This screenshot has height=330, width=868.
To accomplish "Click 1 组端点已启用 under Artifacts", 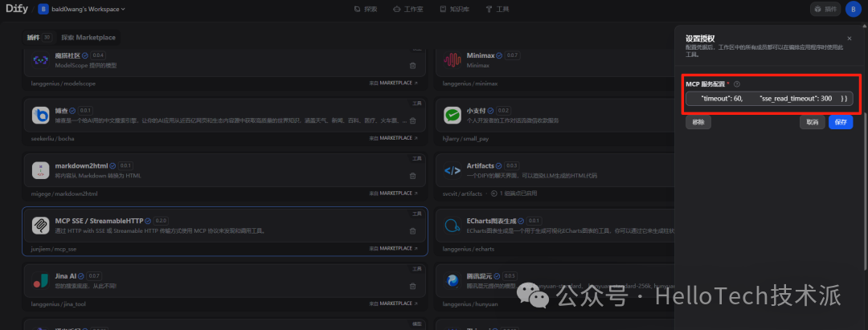I will 514,194.
